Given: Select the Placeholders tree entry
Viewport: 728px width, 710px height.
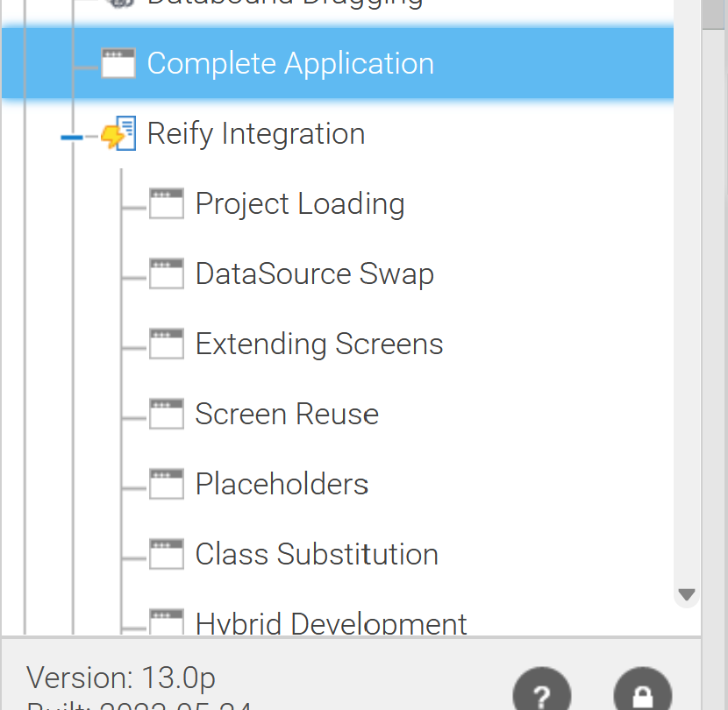Looking at the screenshot, I should [281, 485].
